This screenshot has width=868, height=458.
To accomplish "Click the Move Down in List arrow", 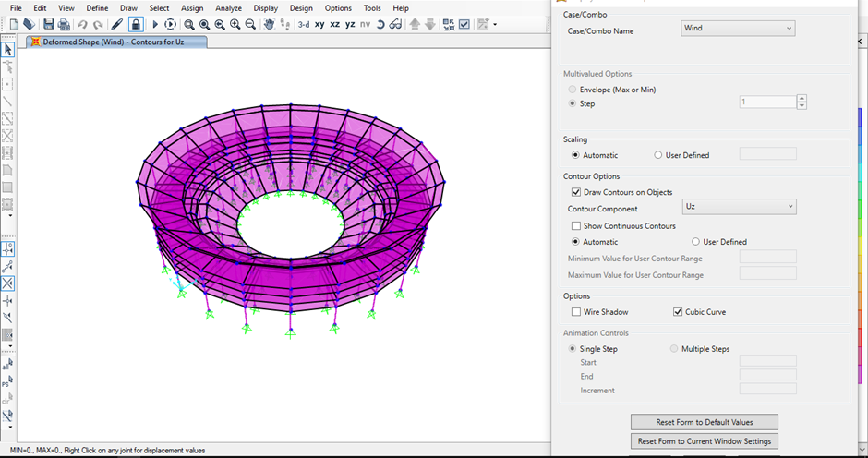I will click(430, 24).
